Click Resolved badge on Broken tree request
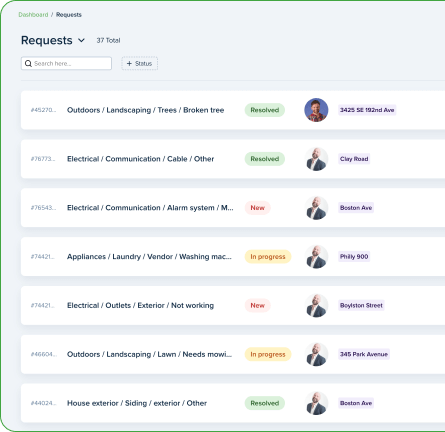This screenshot has width=445, height=432. pyautogui.click(x=265, y=110)
